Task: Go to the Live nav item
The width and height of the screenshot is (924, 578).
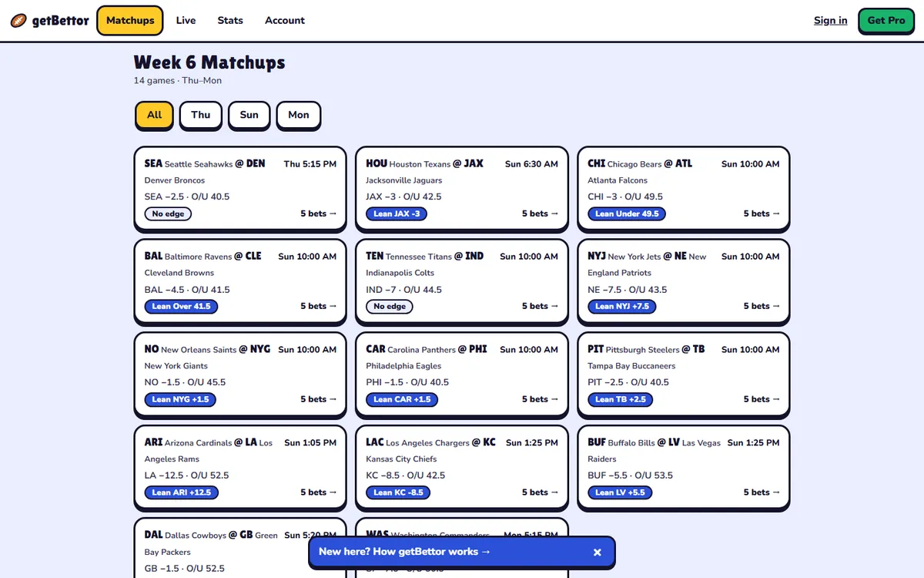Action: [x=186, y=21]
